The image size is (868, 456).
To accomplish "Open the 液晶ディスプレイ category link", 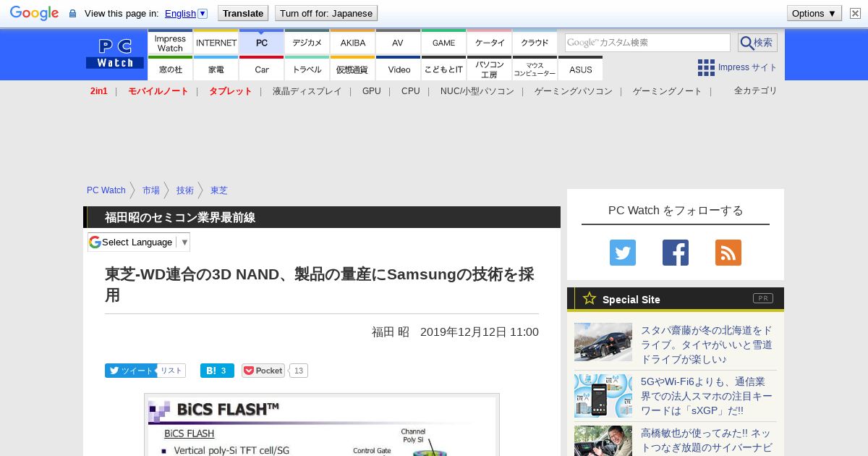I will 307,91.
